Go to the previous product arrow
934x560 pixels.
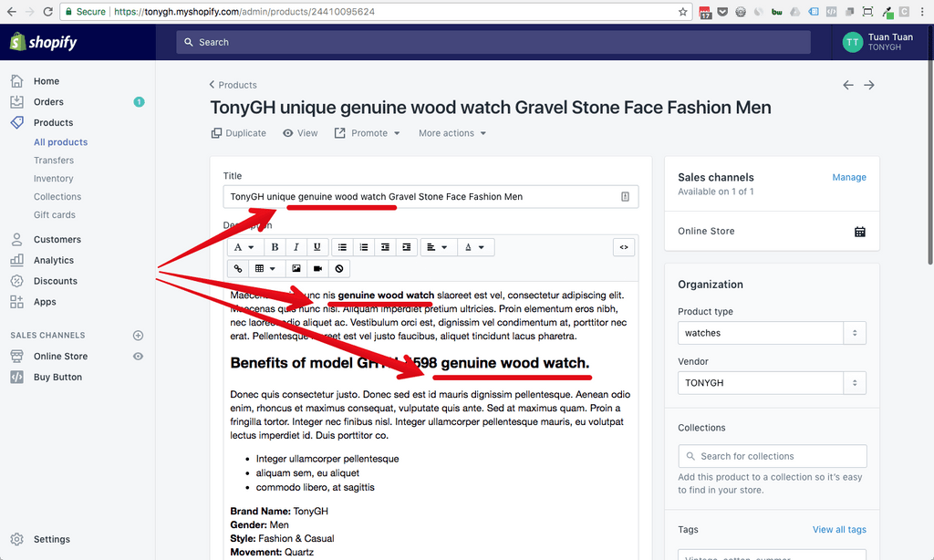click(848, 85)
